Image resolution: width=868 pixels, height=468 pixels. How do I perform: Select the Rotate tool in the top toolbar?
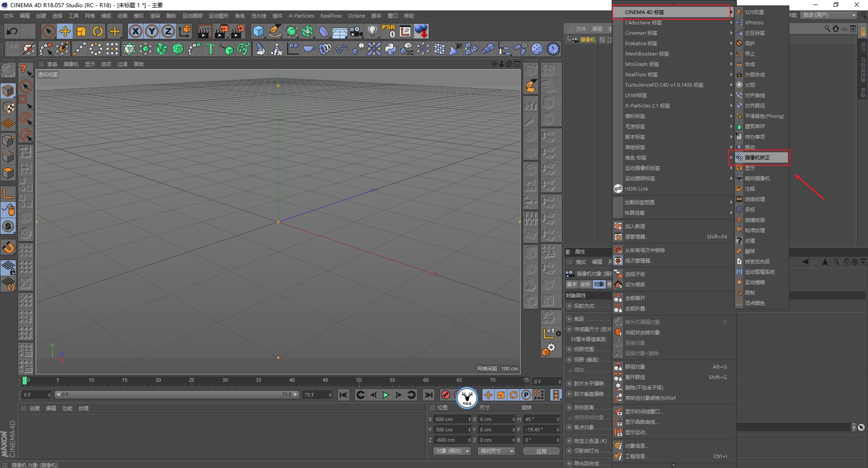(98, 31)
